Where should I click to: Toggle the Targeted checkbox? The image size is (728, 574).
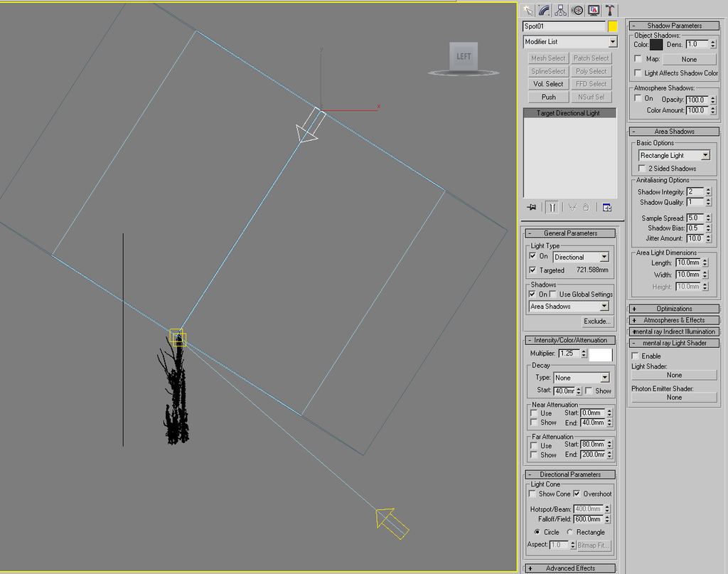click(x=533, y=270)
